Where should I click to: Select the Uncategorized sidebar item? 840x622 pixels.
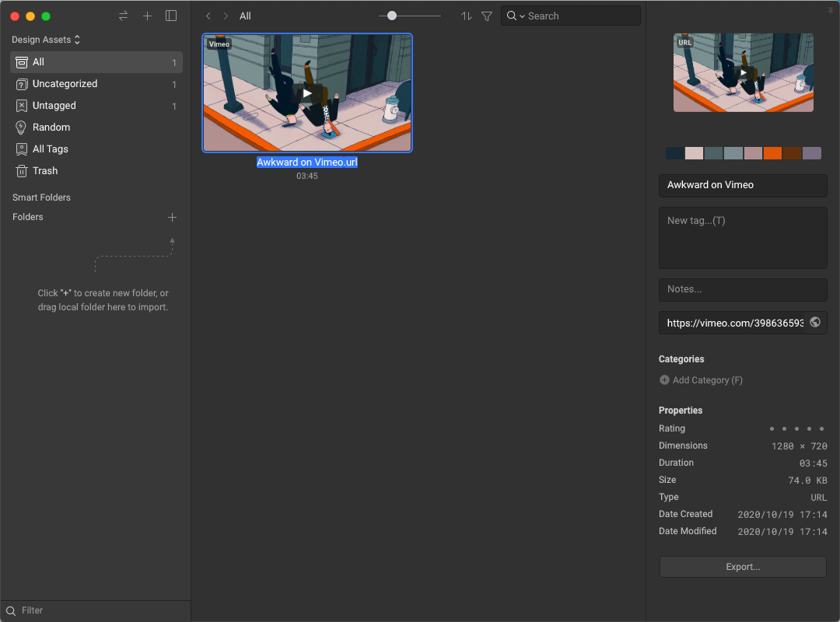[96, 84]
